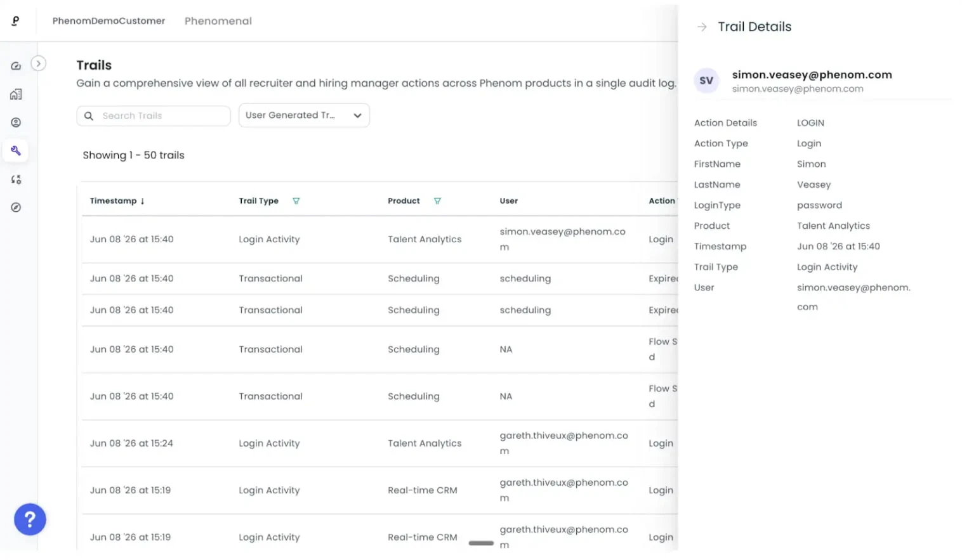Click the SV avatar in Trail Details
The image size is (962, 560).
pos(706,81)
